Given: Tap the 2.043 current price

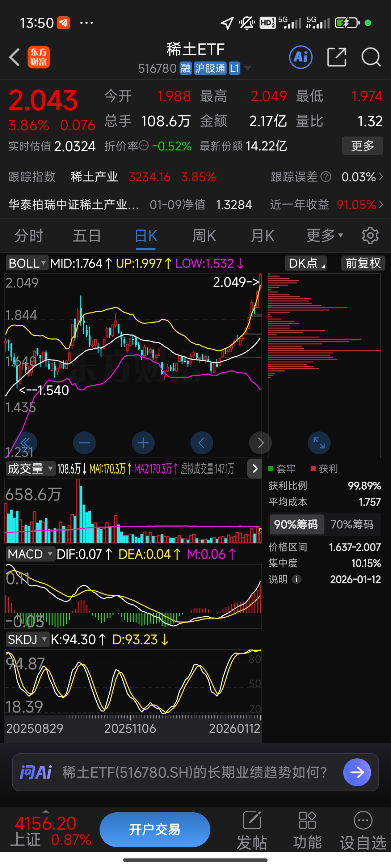Looking at the screenshot, I should tap(43, 101).
